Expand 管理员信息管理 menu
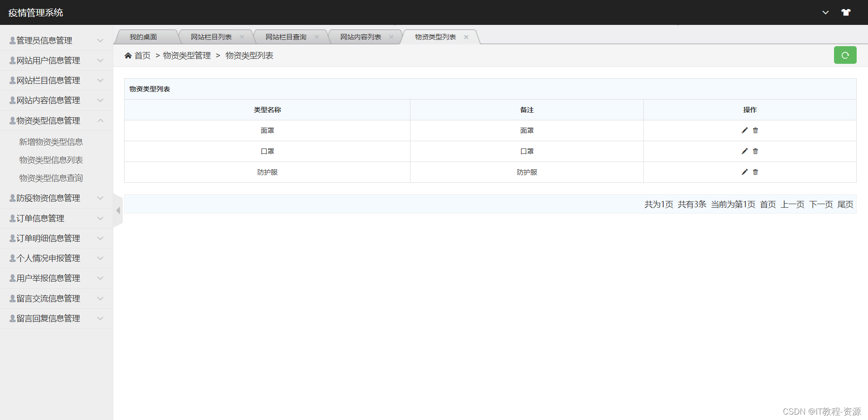This screenshot has width=868, height=420. click(56, 40)
